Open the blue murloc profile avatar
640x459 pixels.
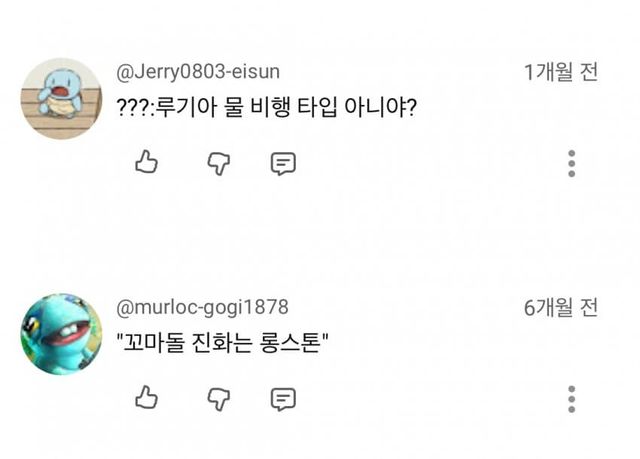click(61, 334)
